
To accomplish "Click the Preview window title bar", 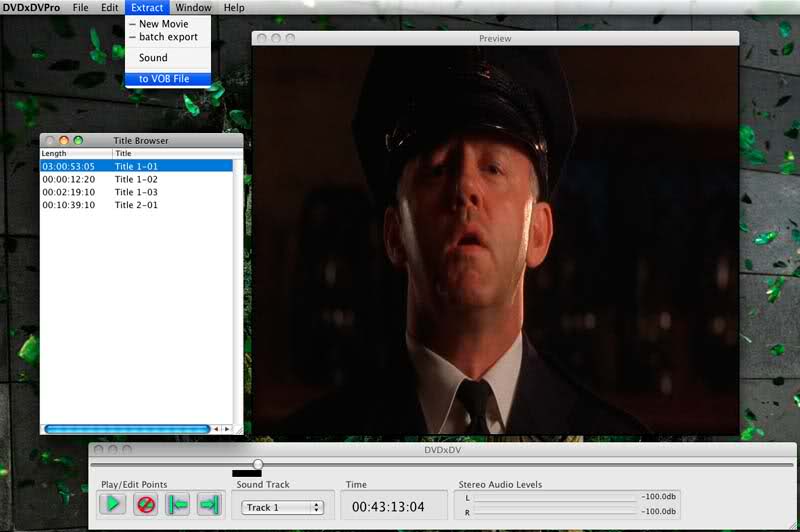I will [495, 38].
